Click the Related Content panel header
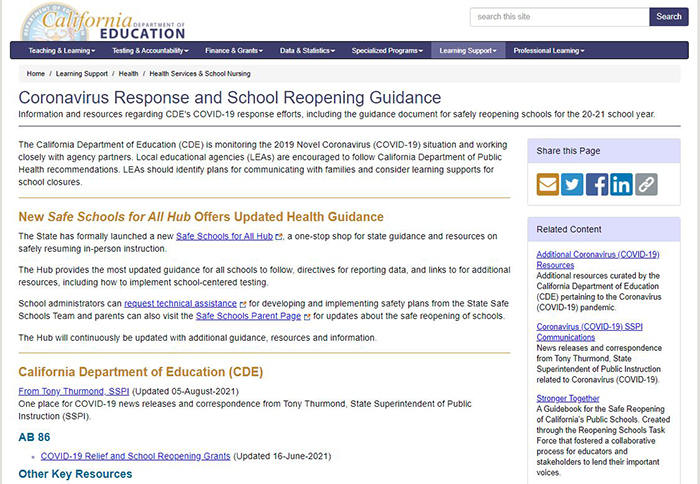This screenshot has height=484, width=700. click(604, 229)
